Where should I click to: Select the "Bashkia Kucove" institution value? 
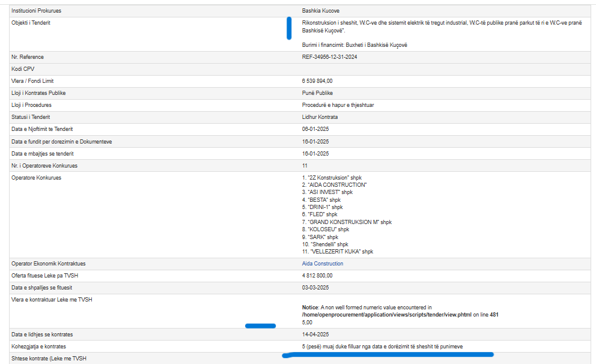pos(320,11)
